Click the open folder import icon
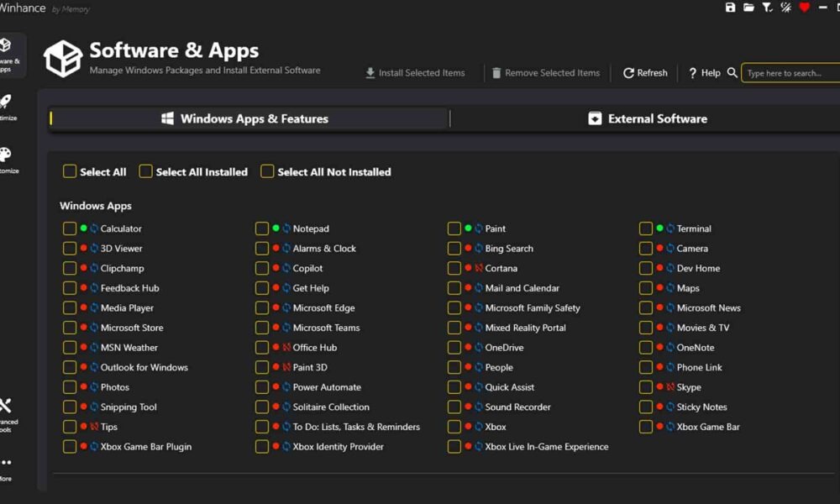 [748, 8]
